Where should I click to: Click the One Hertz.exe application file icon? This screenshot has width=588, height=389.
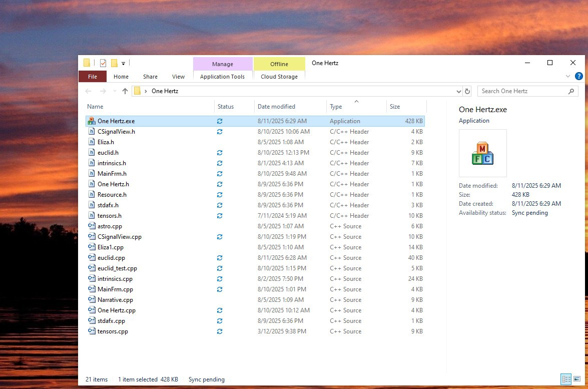click(91, 121)
